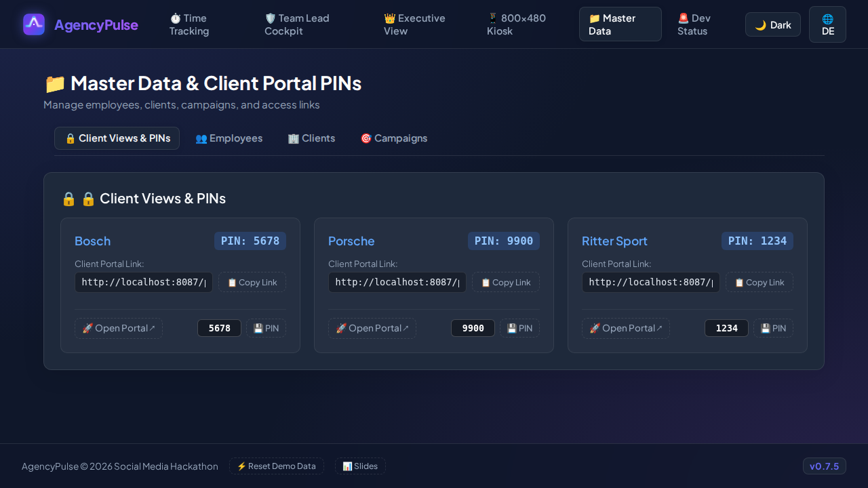Focus Porsche client portal link field
This screenshot has height=488, width=868.
(x=397, y=282)
